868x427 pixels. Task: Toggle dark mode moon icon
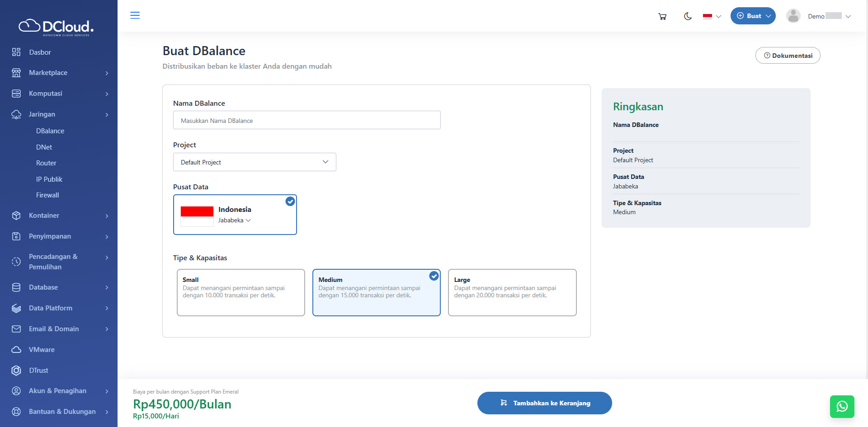tap(688, 16)
